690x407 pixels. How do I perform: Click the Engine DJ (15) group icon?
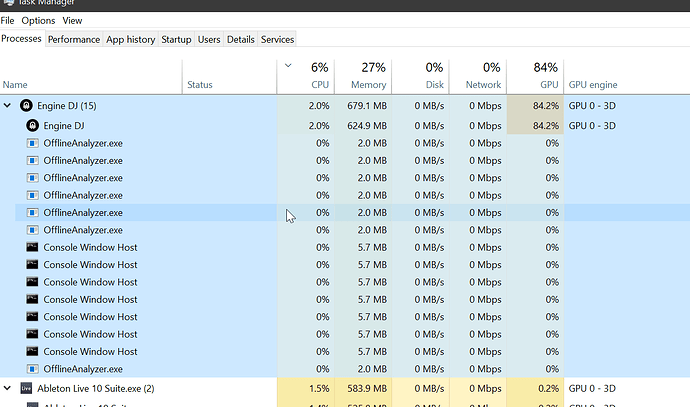[26, 106]
